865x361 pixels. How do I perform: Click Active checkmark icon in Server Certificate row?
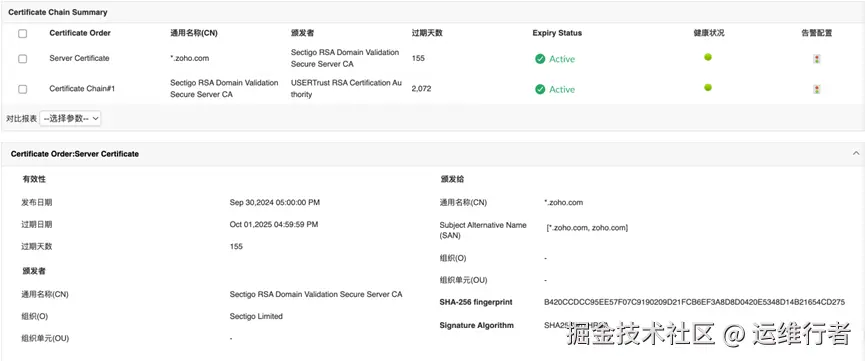(540, 59)
